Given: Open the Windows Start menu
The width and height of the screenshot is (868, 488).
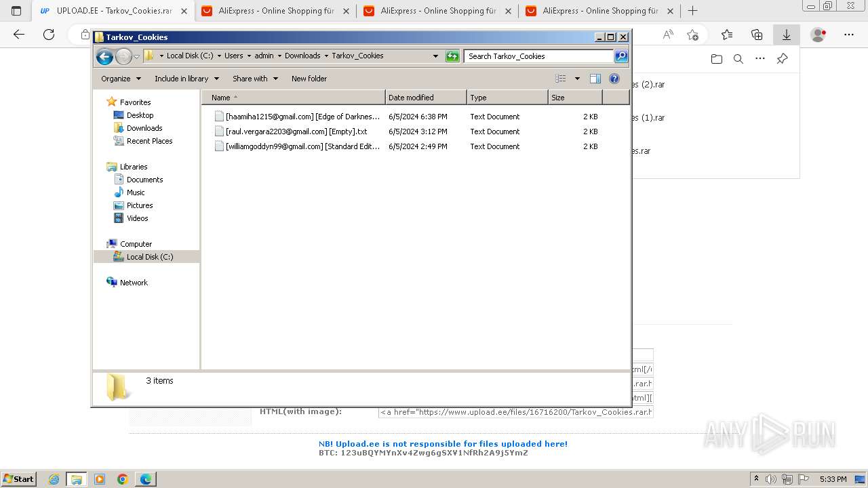Looking at the screenshot, I should tap(18, 479).
